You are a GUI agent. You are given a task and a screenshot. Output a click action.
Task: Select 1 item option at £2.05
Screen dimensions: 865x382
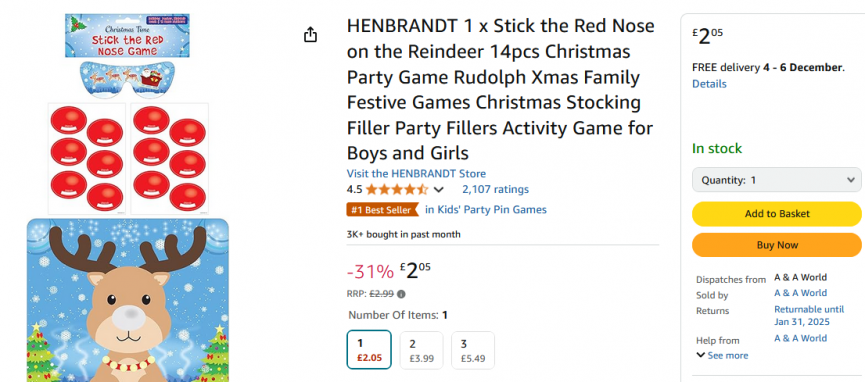point(369,349)
